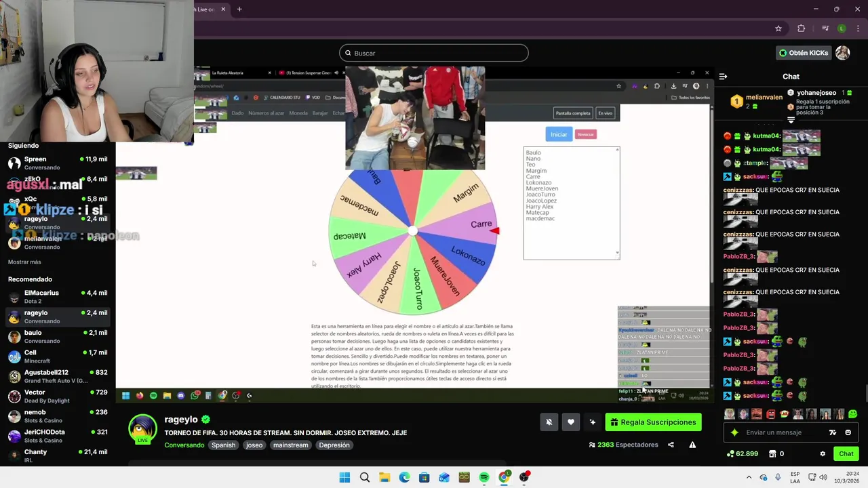868x488 pixels.
Task: Click the sparkle icon beside the heart
Action: (x=593, y=422)
